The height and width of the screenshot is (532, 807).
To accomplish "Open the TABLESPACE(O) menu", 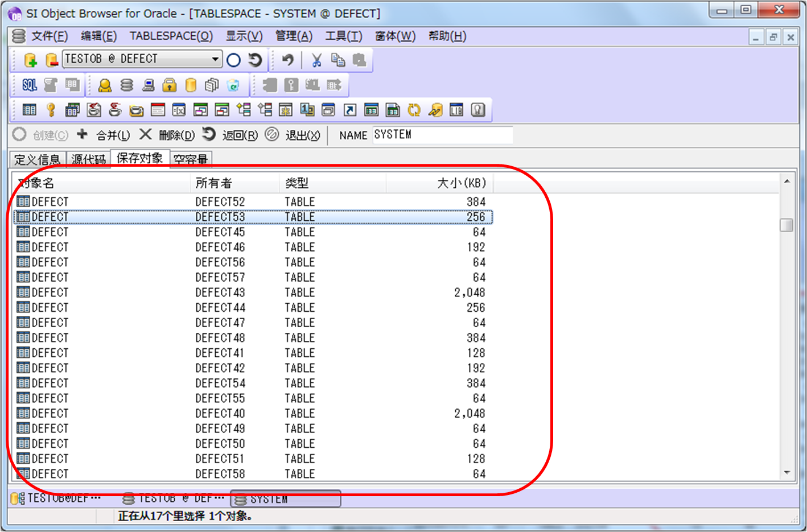I will pos(171,36).
